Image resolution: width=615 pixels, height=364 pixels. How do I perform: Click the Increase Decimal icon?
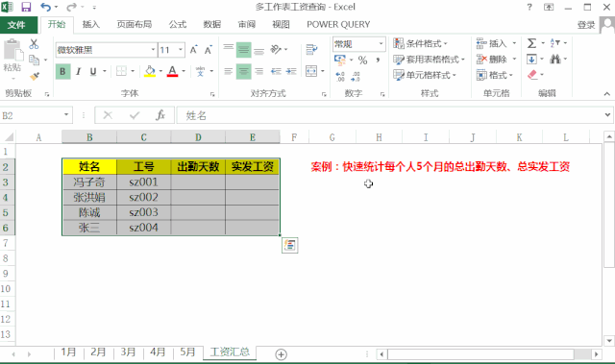(340, 76)
